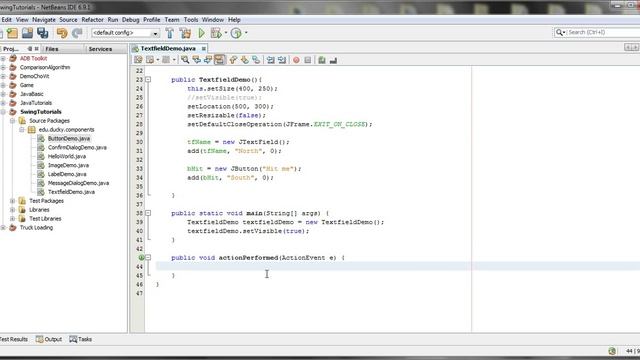
Task: Click Find Previous Occurrence editor icon
Action: [x=196, y=60]
